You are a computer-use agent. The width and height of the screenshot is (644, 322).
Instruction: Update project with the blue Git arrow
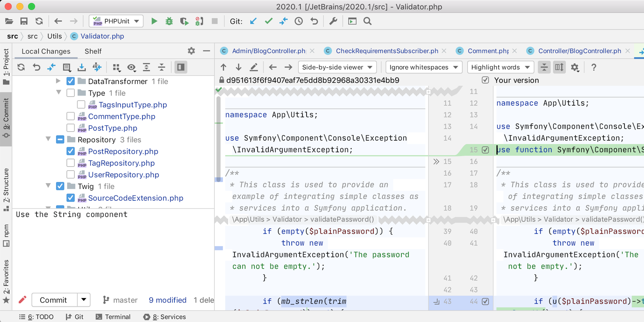click(253, 21)
